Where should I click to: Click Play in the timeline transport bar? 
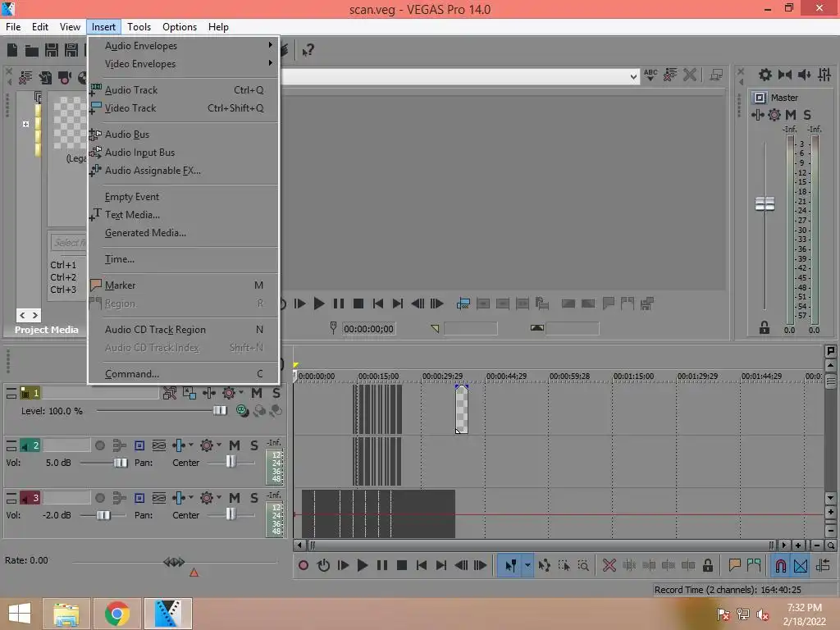tap(362, 565)
